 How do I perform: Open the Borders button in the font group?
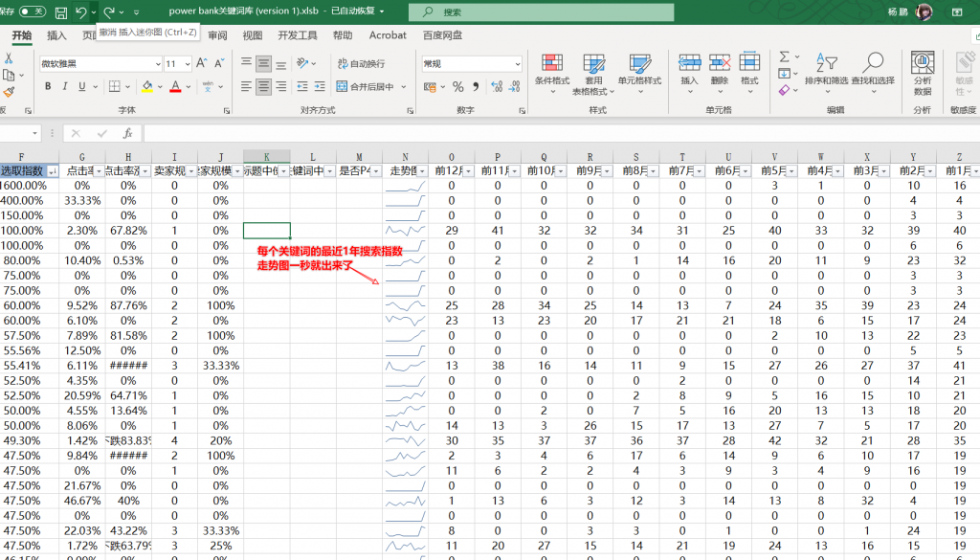point(115,86)
